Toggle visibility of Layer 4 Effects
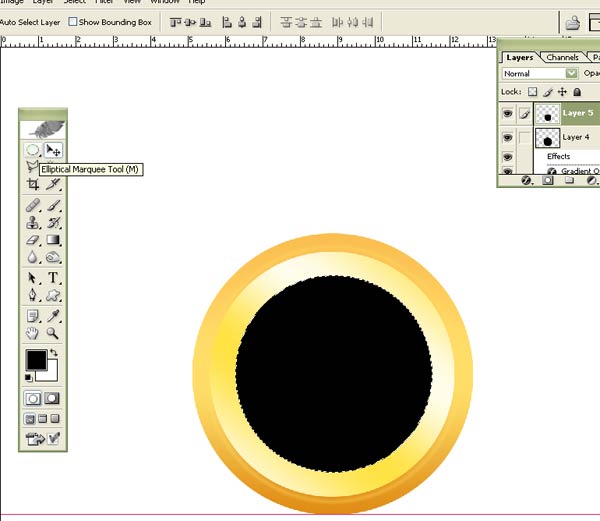The image size is (600, 521). point(507,156)
